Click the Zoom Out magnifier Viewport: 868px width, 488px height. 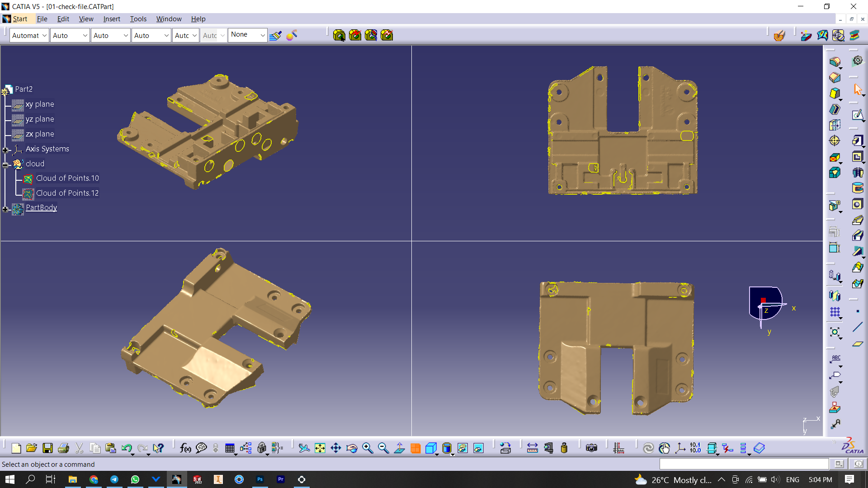click(383, 448)
